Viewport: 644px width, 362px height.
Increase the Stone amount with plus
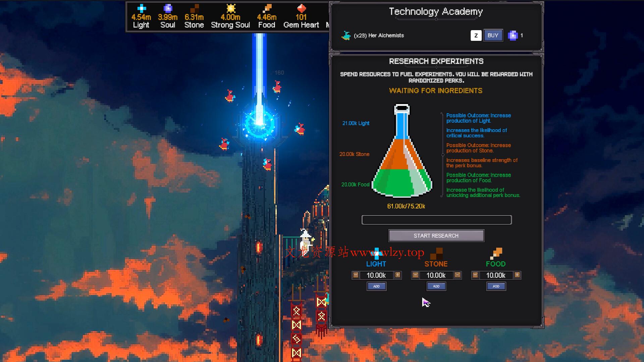point(457,275)
